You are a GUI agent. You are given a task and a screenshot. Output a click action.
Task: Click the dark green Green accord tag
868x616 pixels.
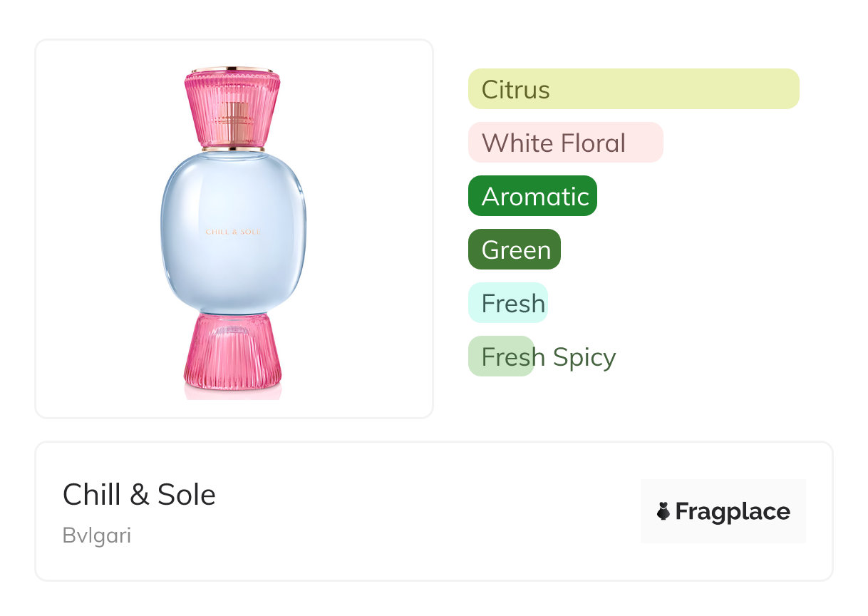(515, 250)
